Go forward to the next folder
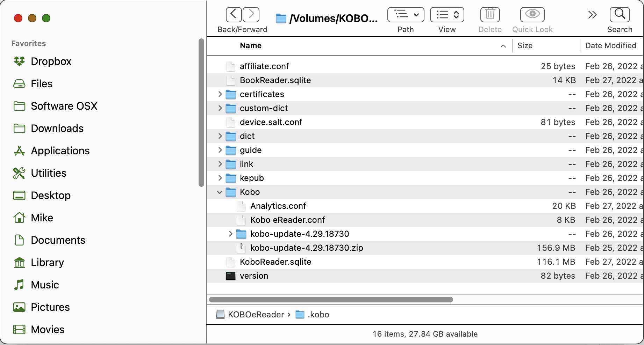The image size is (644, 345). 251,15
